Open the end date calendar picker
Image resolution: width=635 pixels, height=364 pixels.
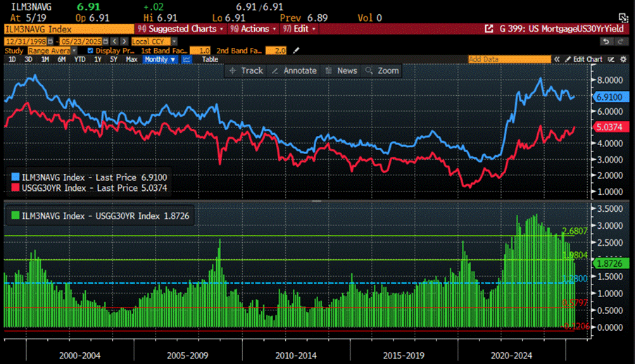106,42
